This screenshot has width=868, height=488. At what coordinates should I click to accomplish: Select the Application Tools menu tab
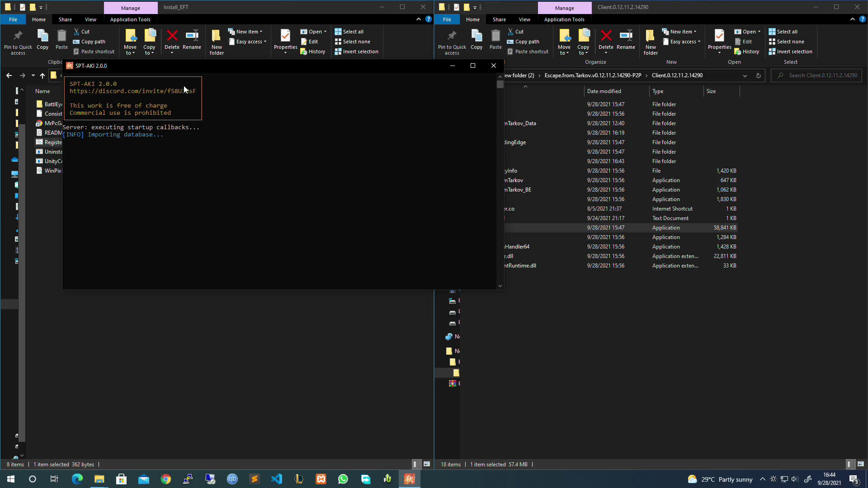tap(130, 19)
